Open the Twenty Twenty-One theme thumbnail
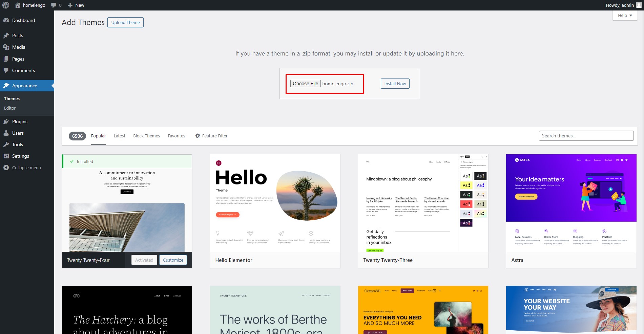Image resolution: width=644 pixels, height=334 pixels. pos(275,310)
